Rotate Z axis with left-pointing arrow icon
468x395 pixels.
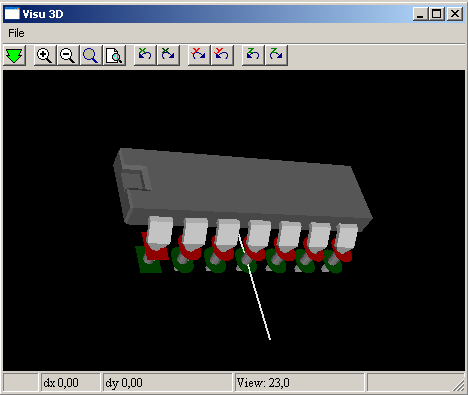(253, 55)
